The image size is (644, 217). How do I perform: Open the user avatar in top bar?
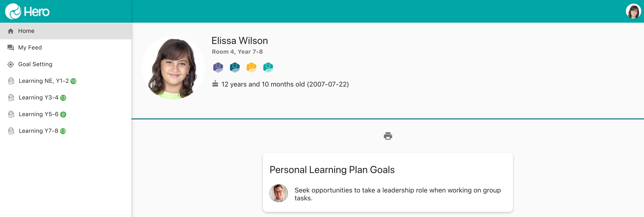click(633, 11)
